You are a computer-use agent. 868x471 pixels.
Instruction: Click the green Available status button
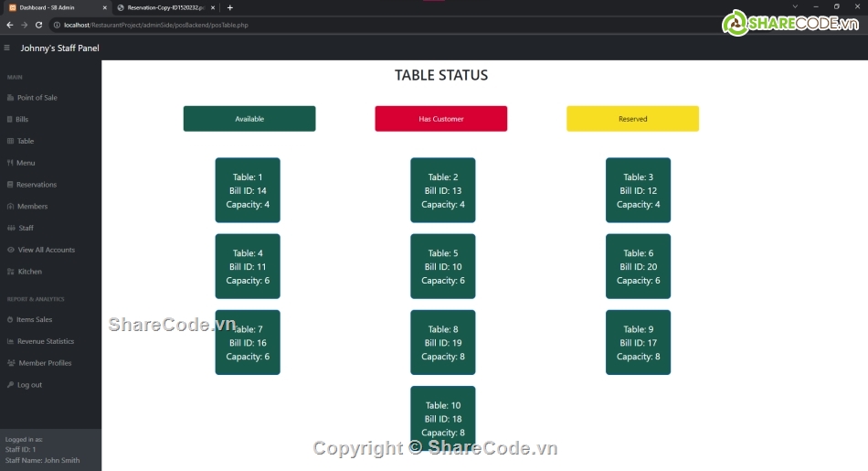pos(249,119)
